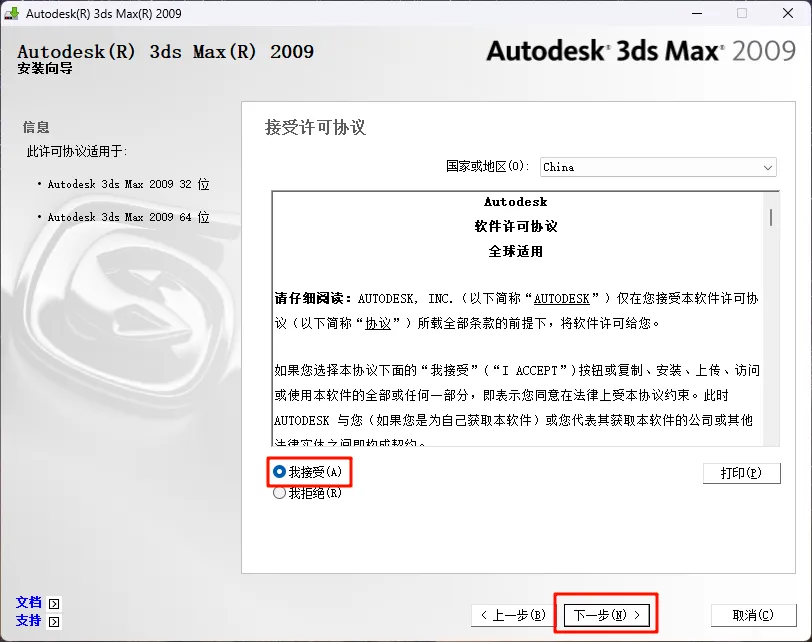Click the 软件许可协议 title in the agreement
Image resolution: width=812 pixels, height=642 pixels.
click(516, 226)
